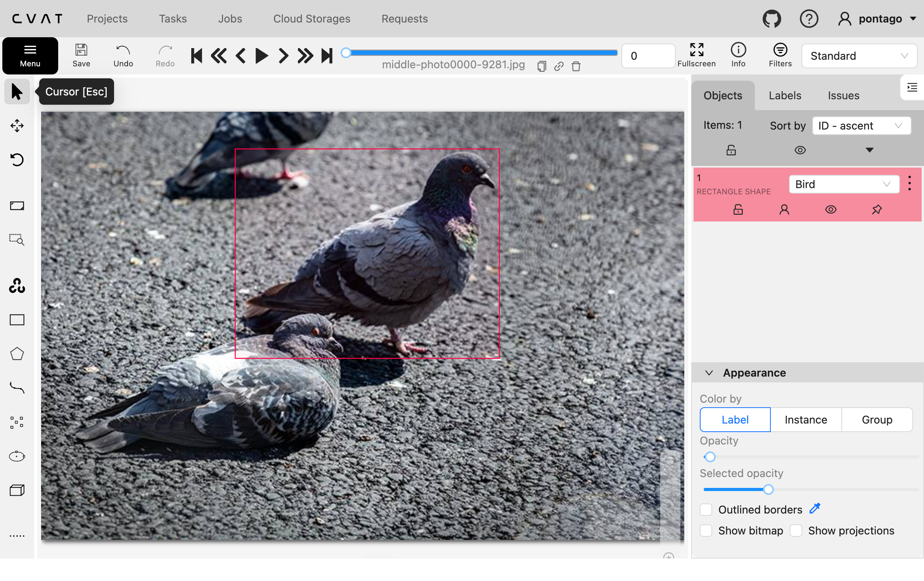Draw new cuboid tool
The image size is (924, 581).
pyautogui.click(x=17, y=490)
